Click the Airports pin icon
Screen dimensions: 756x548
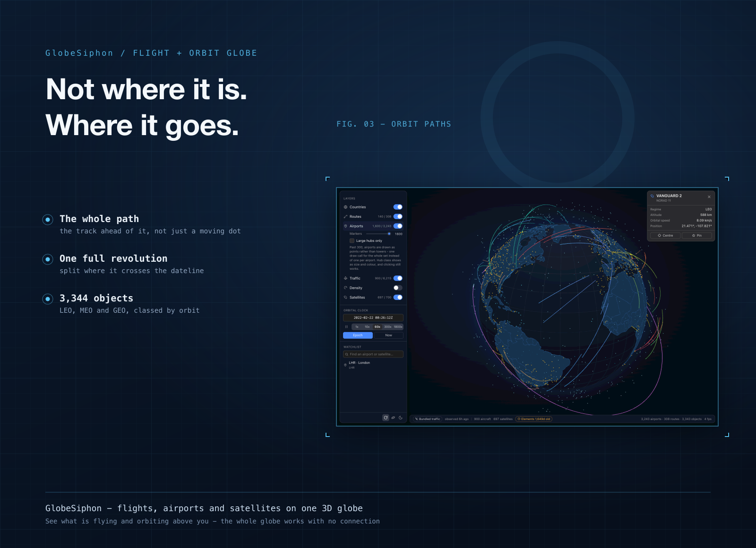(345, 226)
